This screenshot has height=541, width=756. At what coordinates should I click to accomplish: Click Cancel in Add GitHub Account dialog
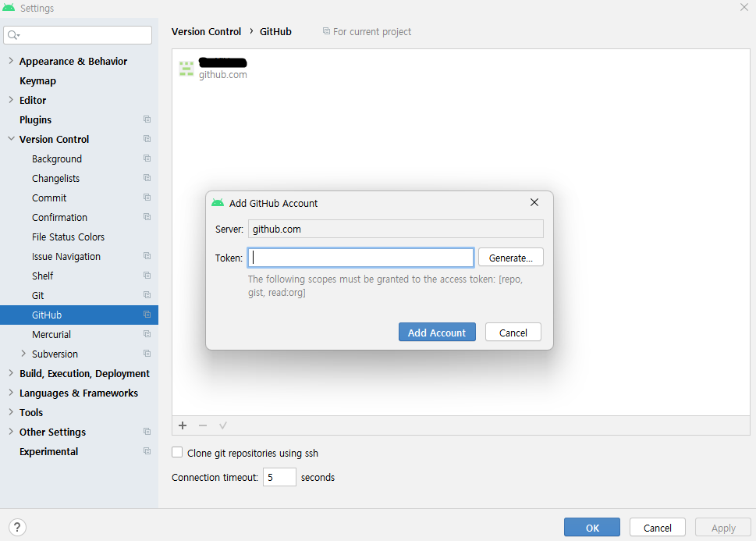(513, 332)
